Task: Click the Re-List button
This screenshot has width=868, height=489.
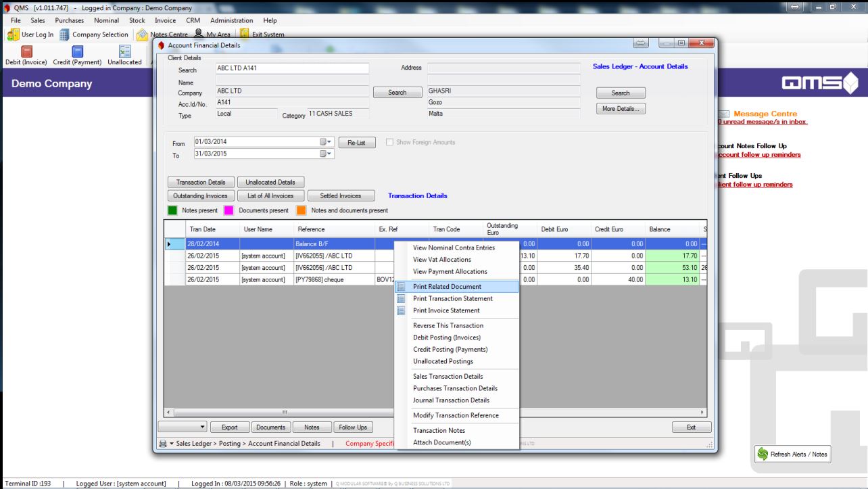Action: coord(357,143)
